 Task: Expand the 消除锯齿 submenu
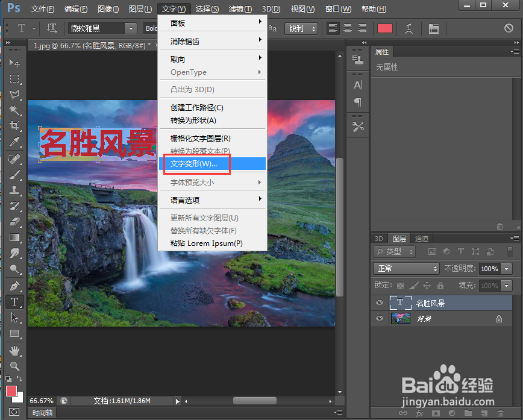213,42
